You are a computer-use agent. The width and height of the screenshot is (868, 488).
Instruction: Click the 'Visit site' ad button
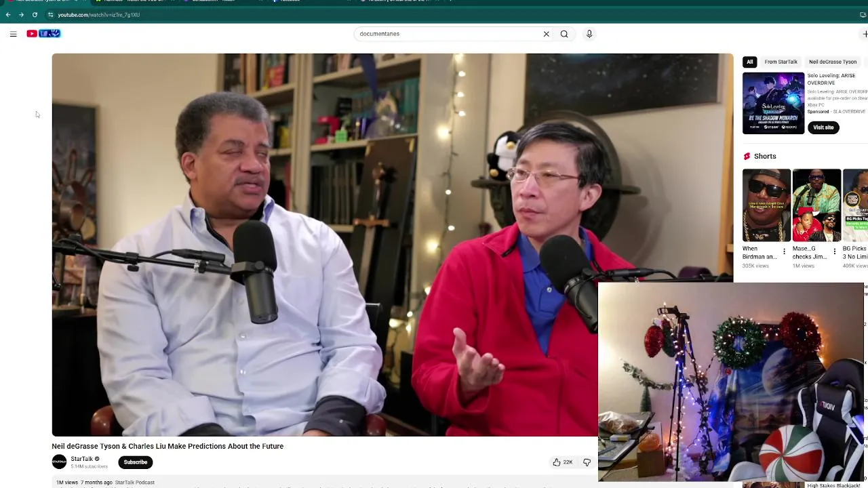pyautogui.click(x=823, y=127)
